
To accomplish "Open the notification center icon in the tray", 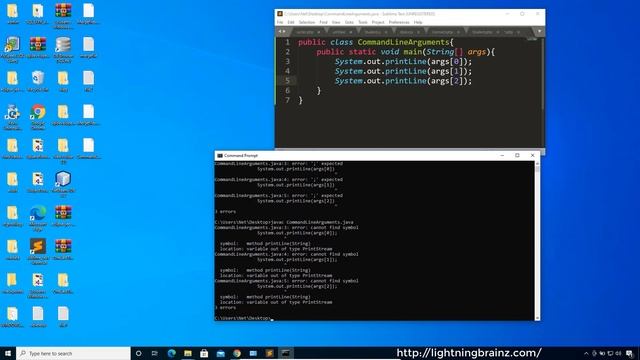I will (x=629, y=353).
